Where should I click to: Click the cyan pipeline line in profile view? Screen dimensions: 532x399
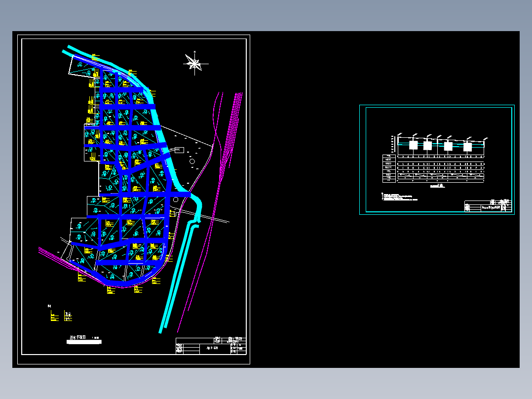pyautogui.click(x=441, y=145)
